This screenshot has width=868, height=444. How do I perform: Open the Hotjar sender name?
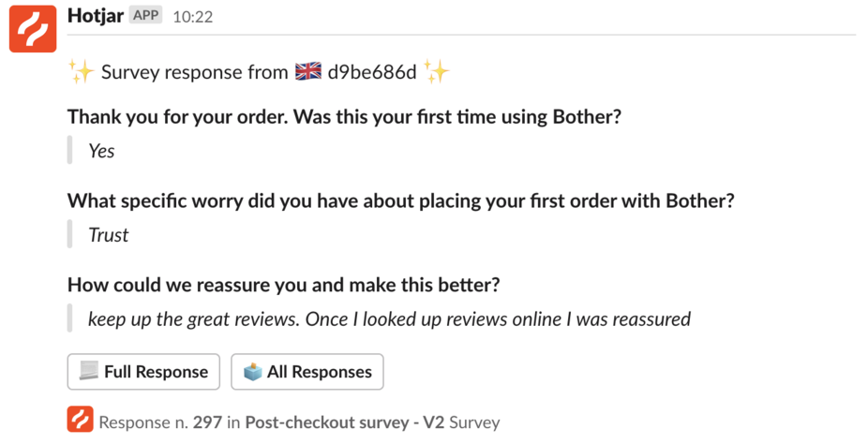pos(96,16)
